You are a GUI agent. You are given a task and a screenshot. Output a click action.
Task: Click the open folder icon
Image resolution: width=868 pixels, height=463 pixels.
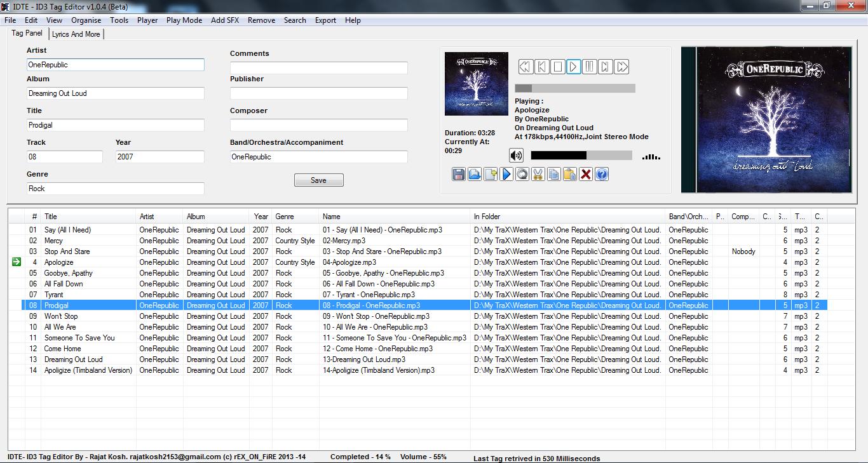[475, 174]
